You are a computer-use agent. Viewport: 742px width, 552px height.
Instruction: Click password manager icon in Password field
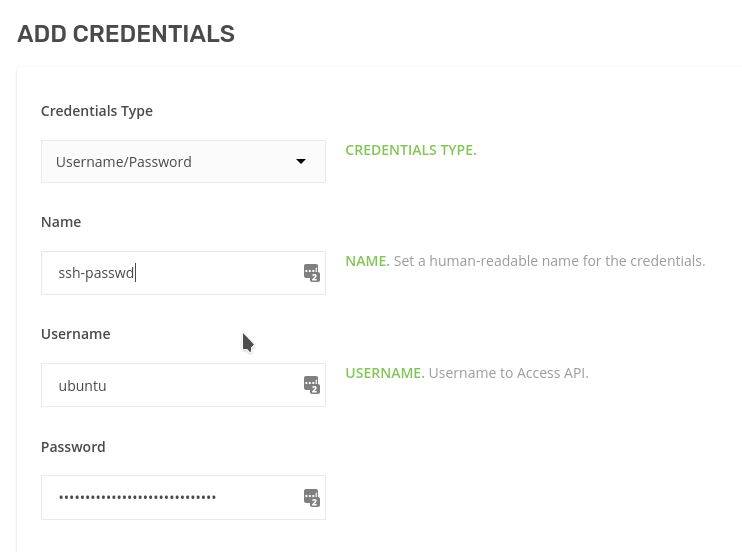click(x=312, y=498)
